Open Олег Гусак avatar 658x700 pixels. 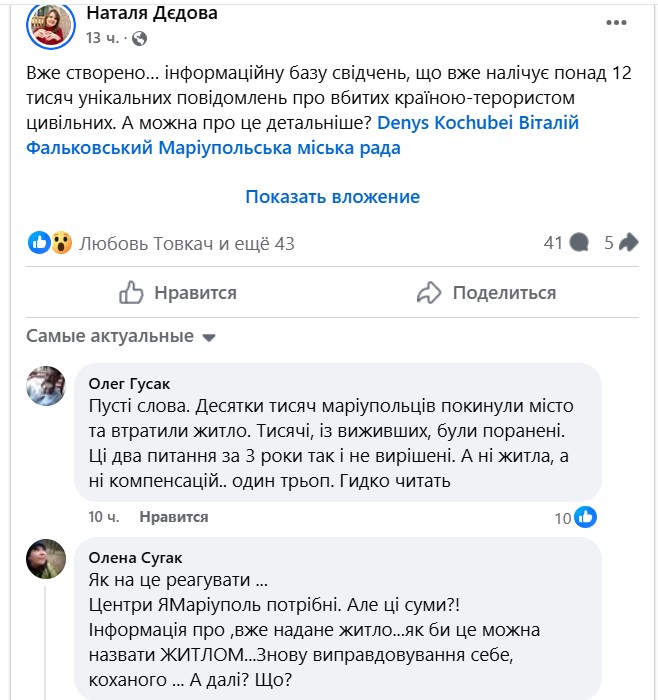[x=46, y=386]
